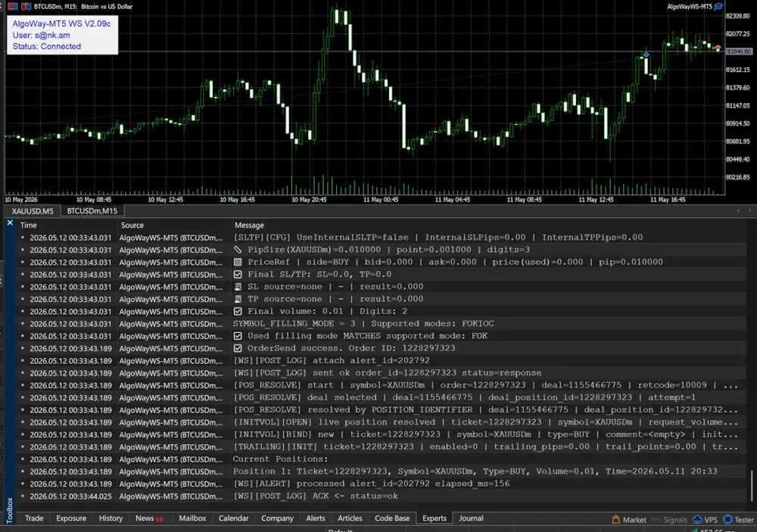
Task: Select the 'resolved by POSITION_IDENTIFIER' row
Action: point(382,410)
